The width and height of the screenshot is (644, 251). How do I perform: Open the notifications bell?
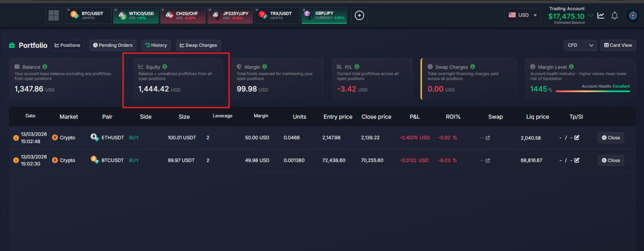click(614, 15)
